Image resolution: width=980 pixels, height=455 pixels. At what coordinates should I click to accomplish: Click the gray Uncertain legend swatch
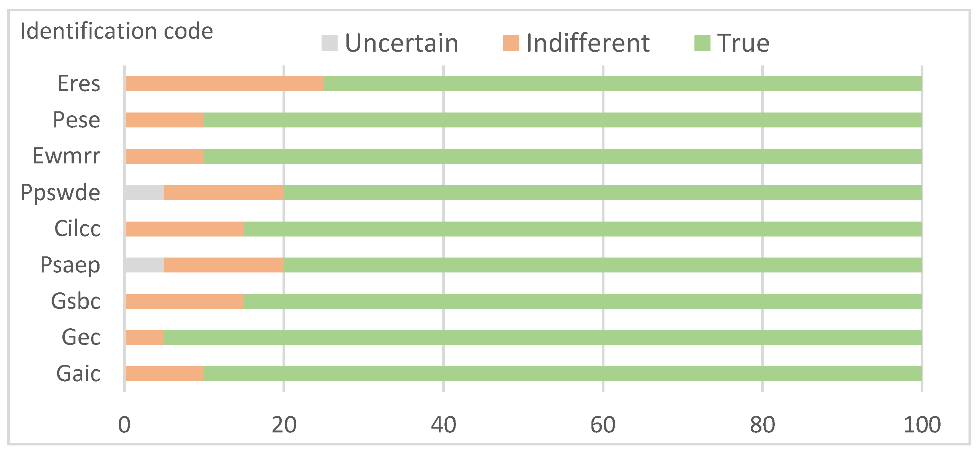tap(329, 43)
